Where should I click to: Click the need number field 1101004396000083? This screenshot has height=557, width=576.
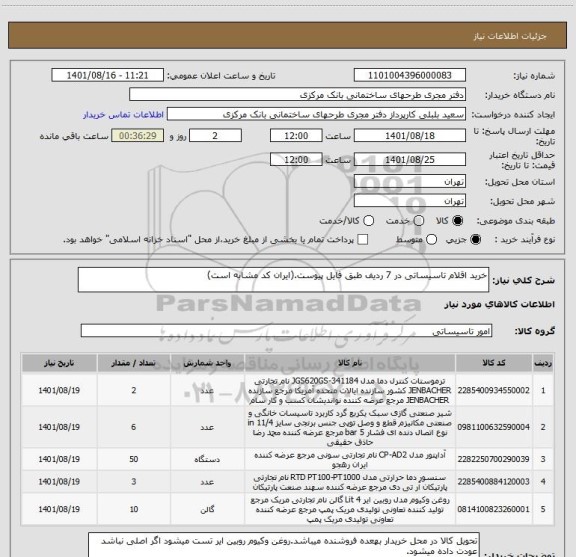coord(410,75)
